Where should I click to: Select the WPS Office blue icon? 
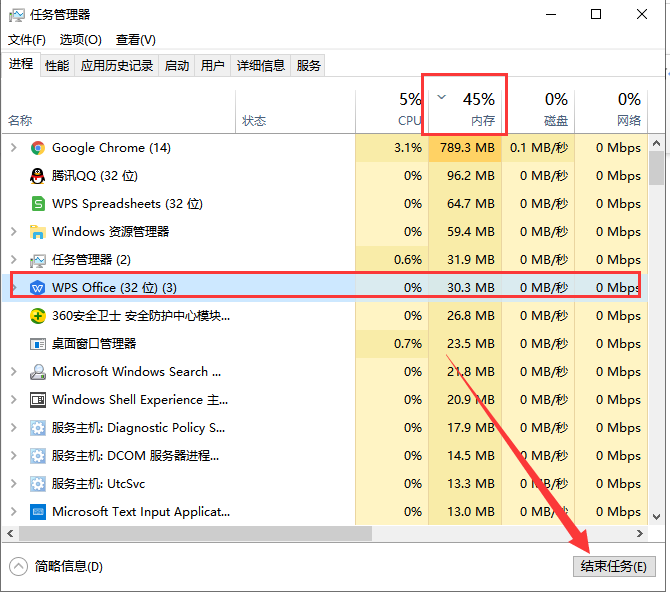tap(38, 288)
